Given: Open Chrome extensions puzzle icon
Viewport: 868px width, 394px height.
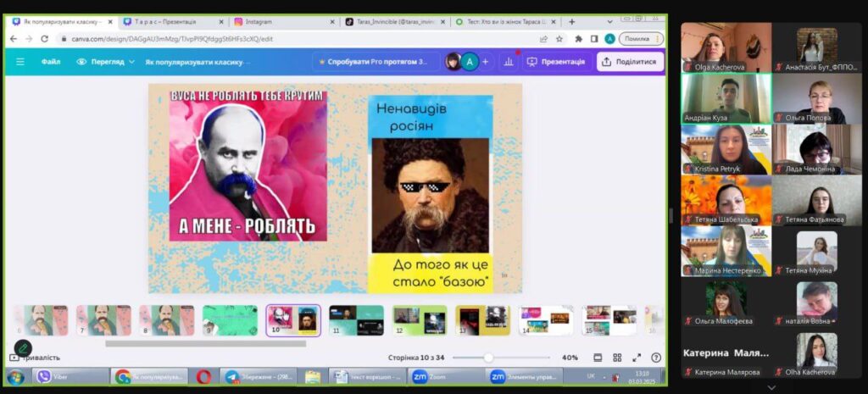Looking at the screenshot, I should click(x=578, y=39).
